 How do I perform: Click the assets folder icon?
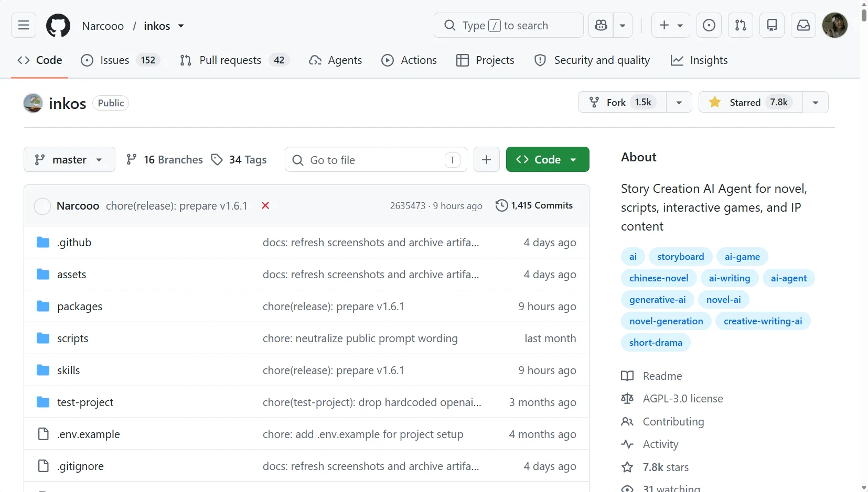pyautogui.click(x=43, y=274)
